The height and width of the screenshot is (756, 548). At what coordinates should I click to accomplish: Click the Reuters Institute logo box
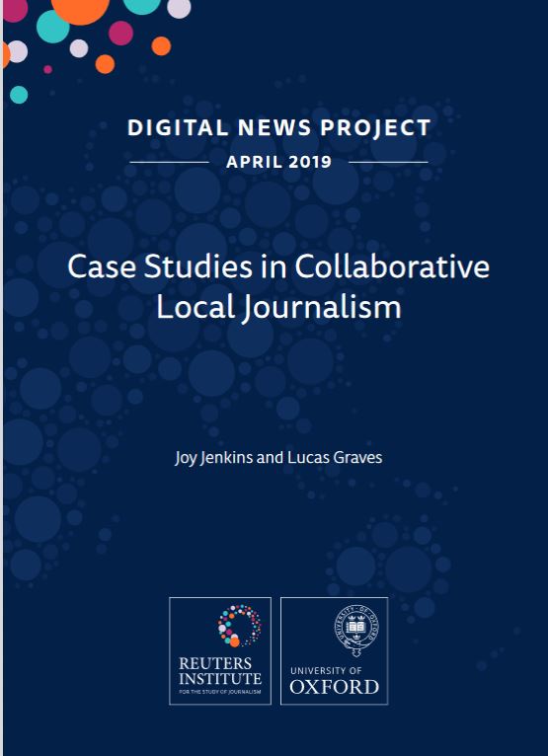click(x=220, y=651)
